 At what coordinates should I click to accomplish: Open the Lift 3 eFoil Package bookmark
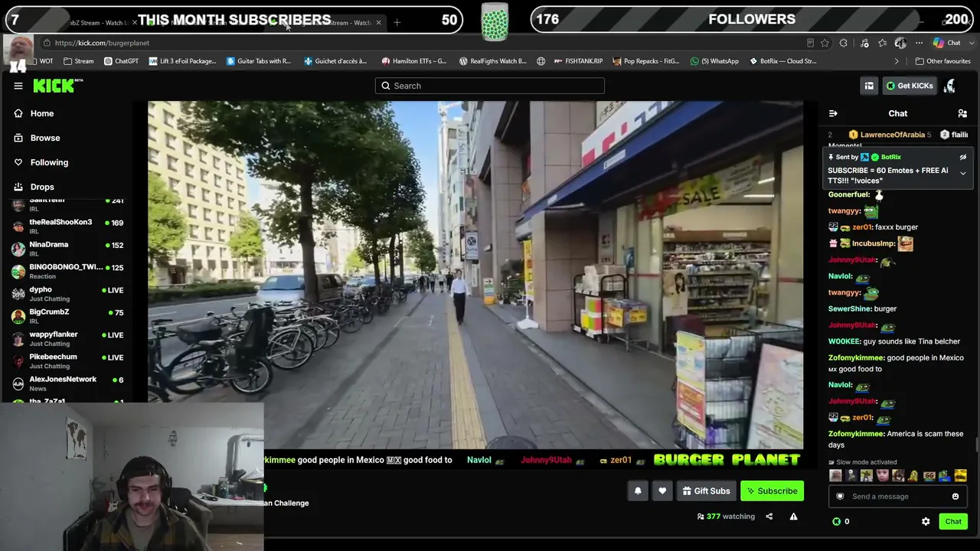[x=182, y=61]
